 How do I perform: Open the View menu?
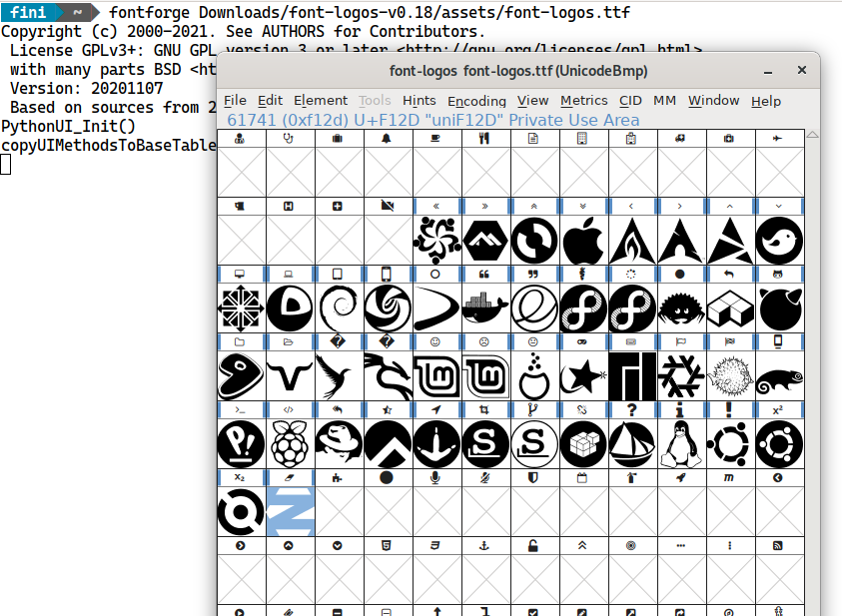pos(532,100)
